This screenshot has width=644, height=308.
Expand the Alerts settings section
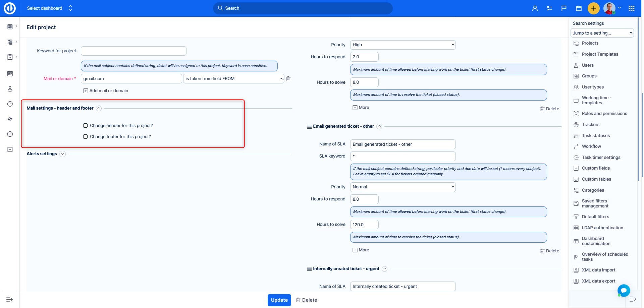(x=62, y=154)
